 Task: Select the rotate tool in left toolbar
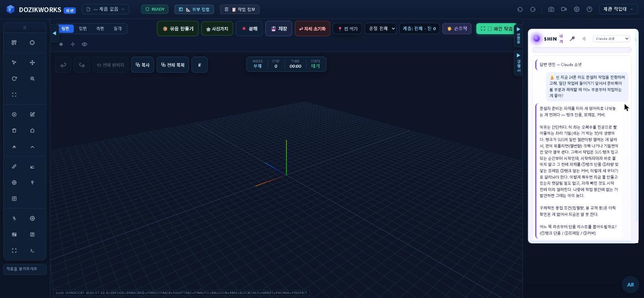click(14, 78)
